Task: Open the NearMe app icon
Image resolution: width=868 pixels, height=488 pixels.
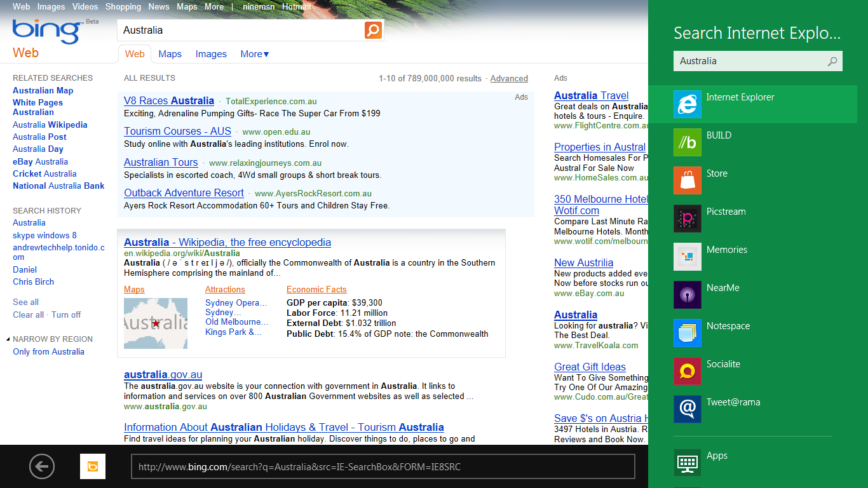Action: (x=688, y=295)
